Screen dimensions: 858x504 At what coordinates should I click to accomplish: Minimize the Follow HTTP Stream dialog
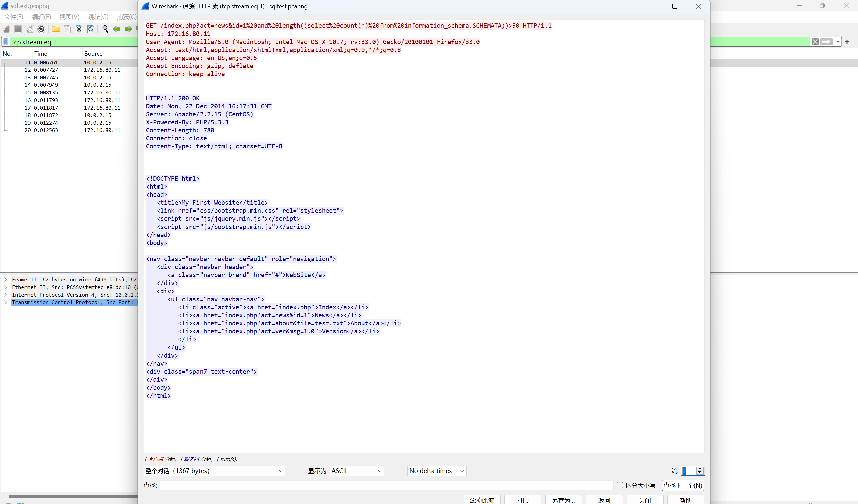click(651, 6)
